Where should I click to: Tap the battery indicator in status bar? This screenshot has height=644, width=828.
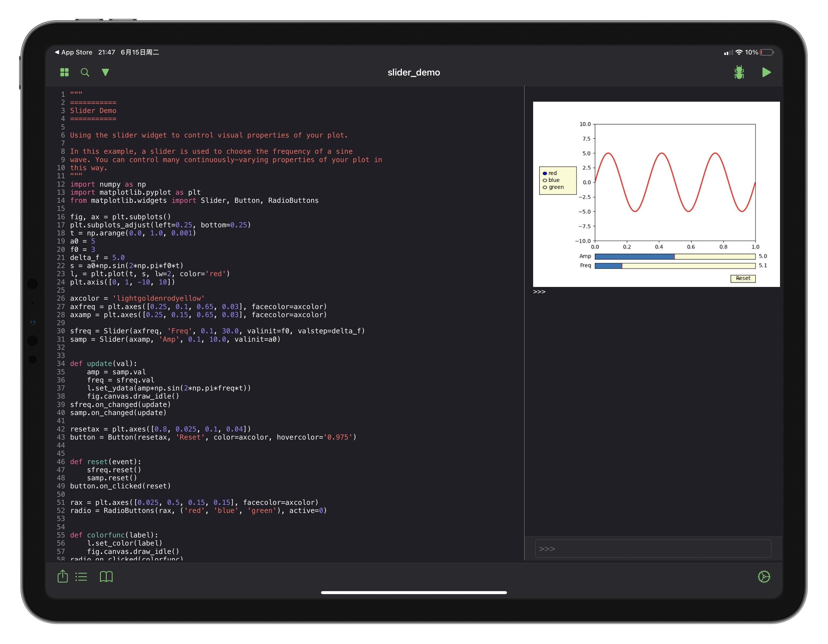pos(767,52)
